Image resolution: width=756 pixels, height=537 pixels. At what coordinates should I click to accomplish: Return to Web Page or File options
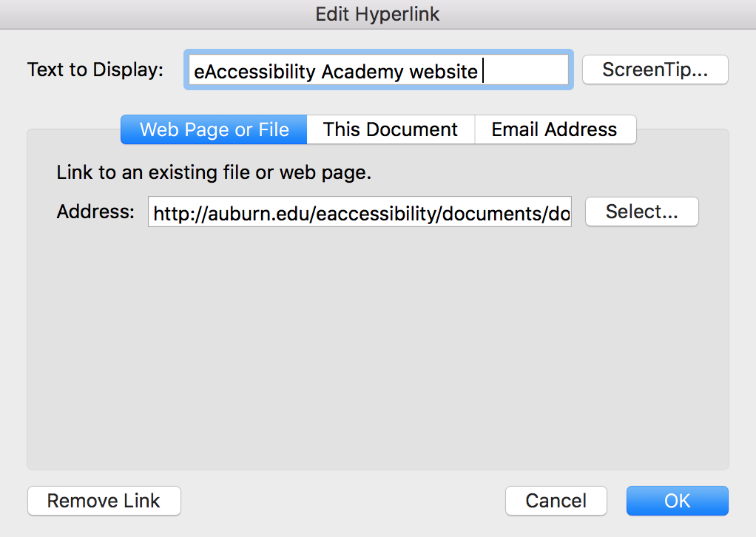click(x=213, y=129)
